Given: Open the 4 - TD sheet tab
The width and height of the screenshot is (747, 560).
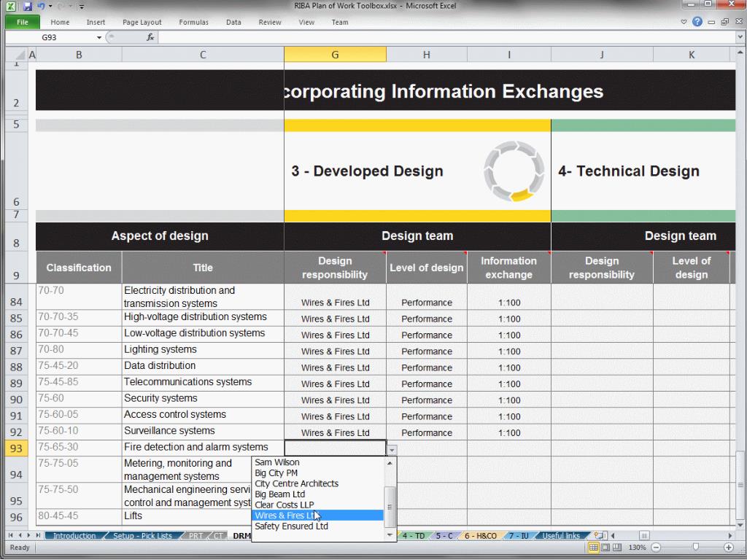Looking at the screenshot, I should (414, 536).
